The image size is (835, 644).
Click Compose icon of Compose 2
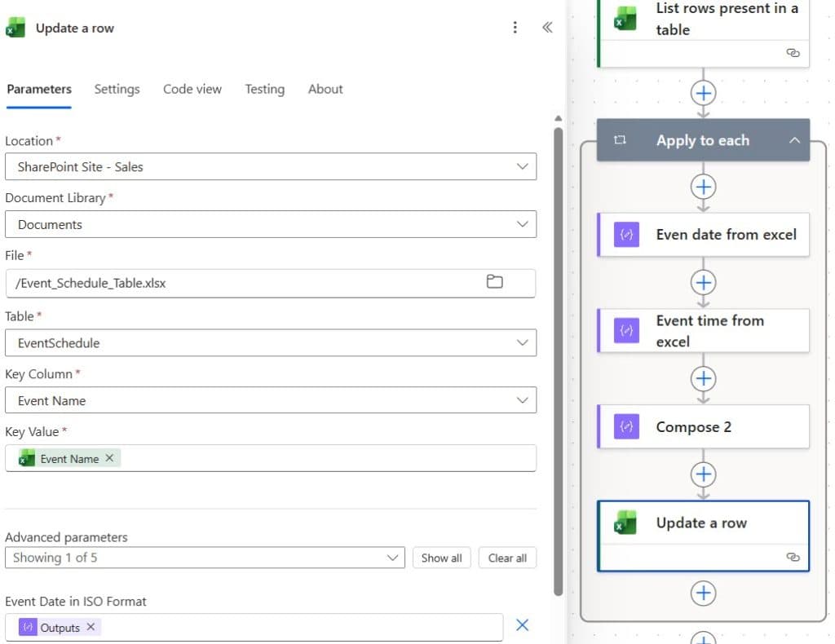(626, 427)
